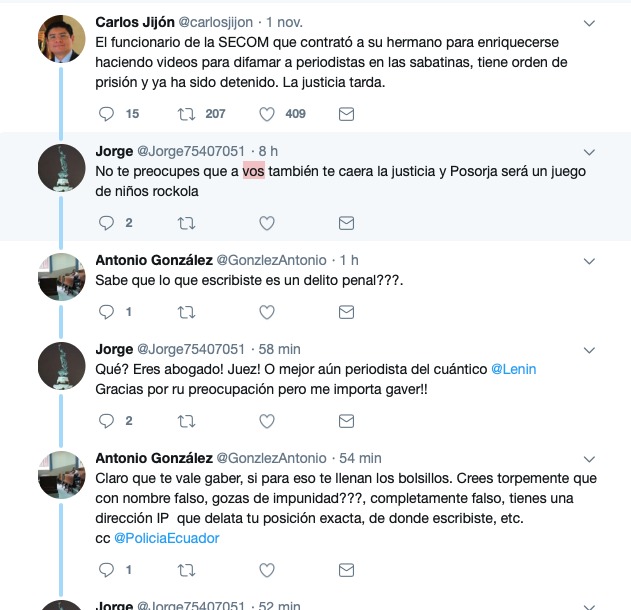The width and height of the screenshot is (631, 610).
Task: Expand options for Jorge's 8 h tweet
Action: click(x=589, y=152)
